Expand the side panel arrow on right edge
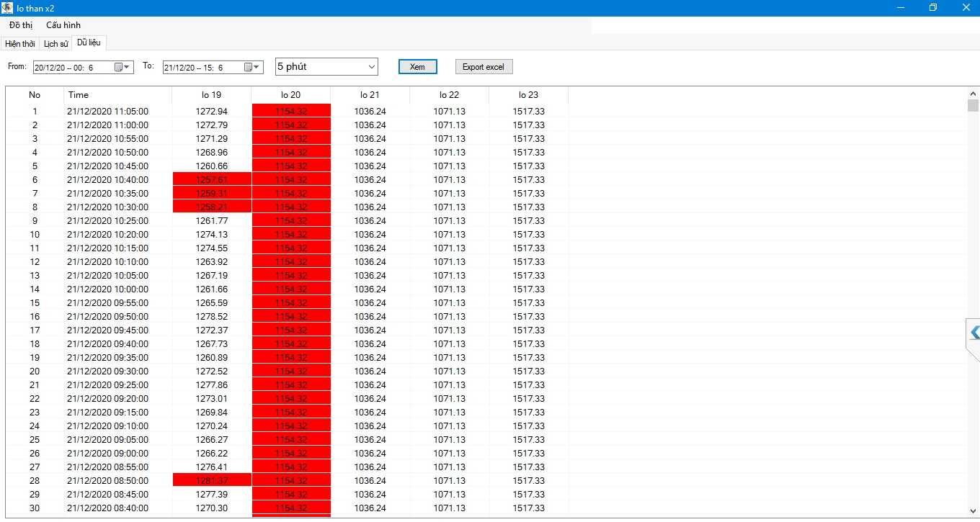Viewport: 980px width, 522px height. pyautogui.click(x=974, y=333)
